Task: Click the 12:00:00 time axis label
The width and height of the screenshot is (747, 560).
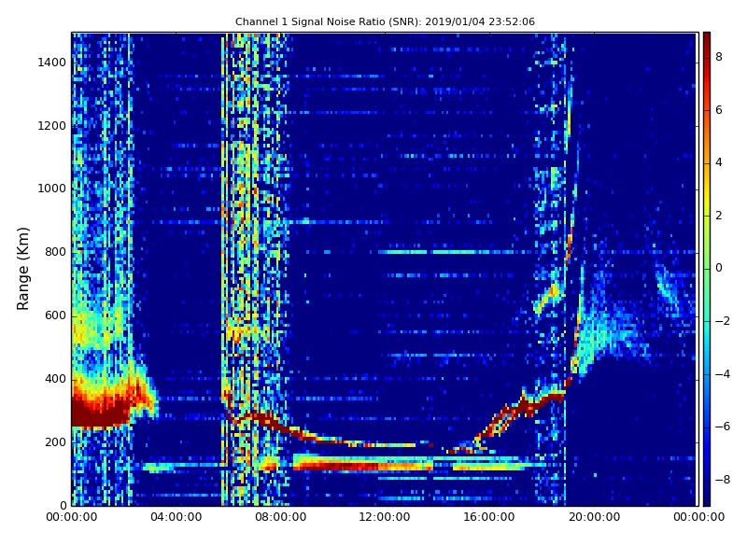Action: [385, 517]
